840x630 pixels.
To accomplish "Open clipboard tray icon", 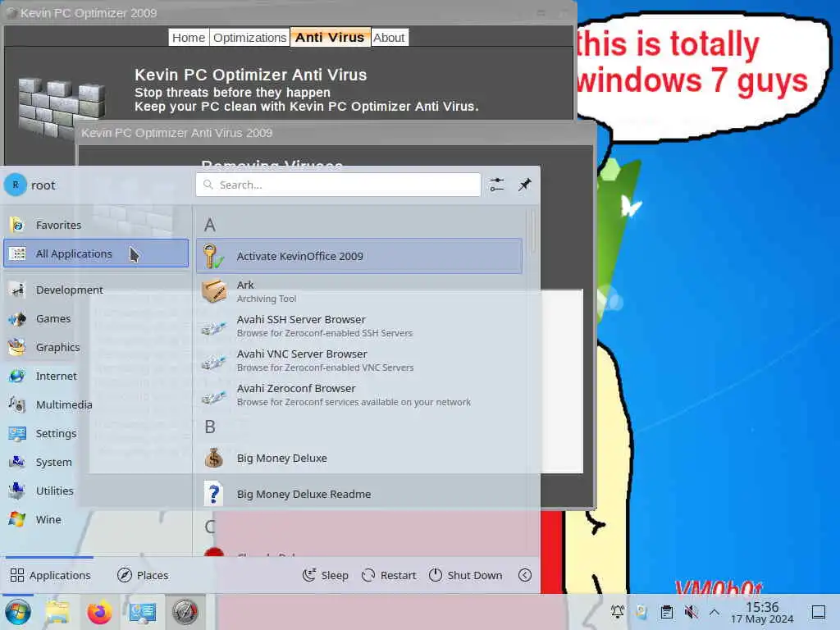I will 666,612.
